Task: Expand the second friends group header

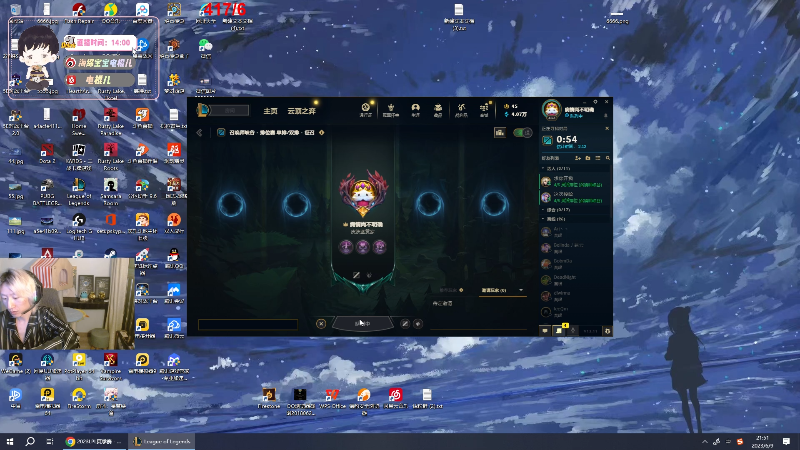Action: pos(576,210)
